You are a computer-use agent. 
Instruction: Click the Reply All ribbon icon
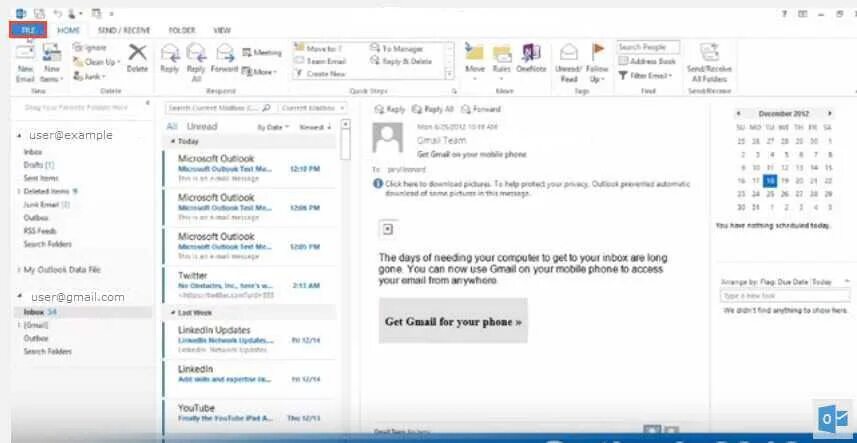click(x=196, y=54)
